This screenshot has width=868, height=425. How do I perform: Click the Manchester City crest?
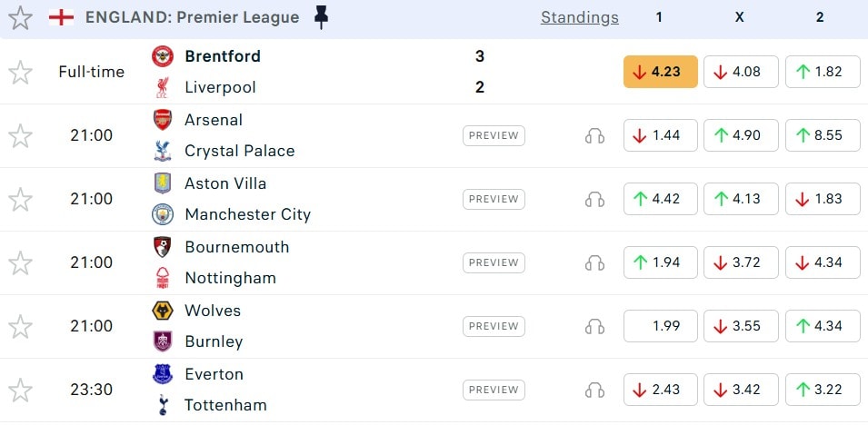[163, 214]
